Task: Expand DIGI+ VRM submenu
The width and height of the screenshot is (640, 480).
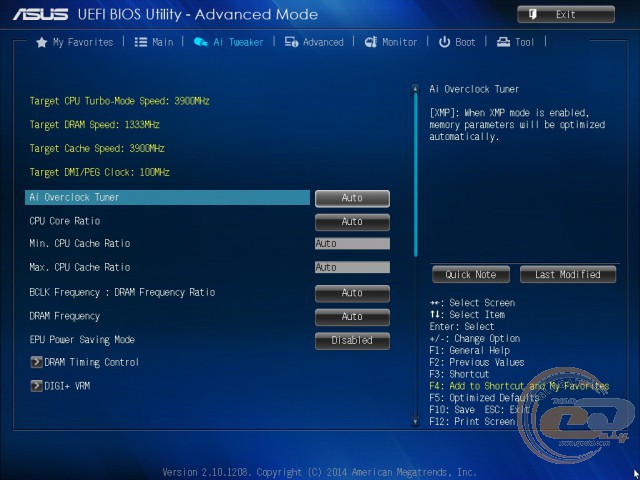Action: point(60,386)
